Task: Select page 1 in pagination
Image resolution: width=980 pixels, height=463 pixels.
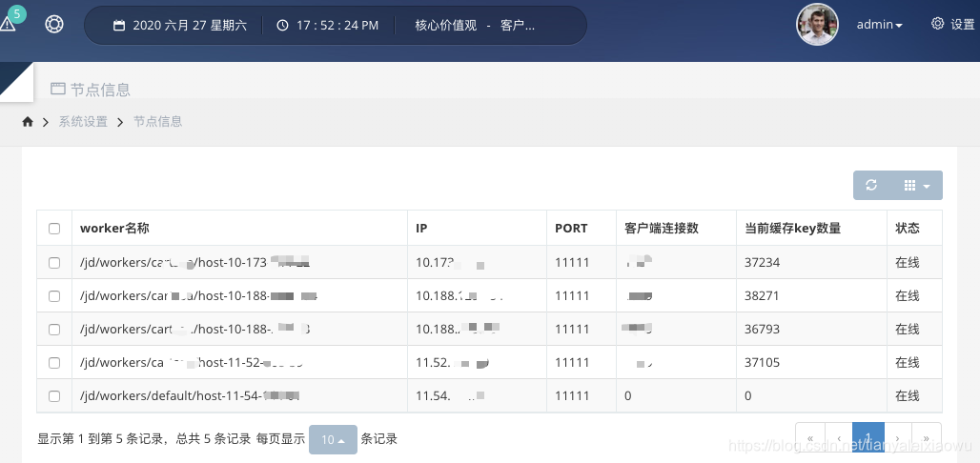Action: (x=868, y=438)
